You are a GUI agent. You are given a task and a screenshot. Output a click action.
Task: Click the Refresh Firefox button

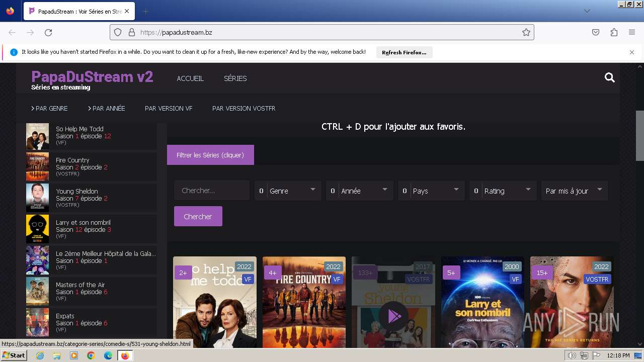[x=404, y=52]
